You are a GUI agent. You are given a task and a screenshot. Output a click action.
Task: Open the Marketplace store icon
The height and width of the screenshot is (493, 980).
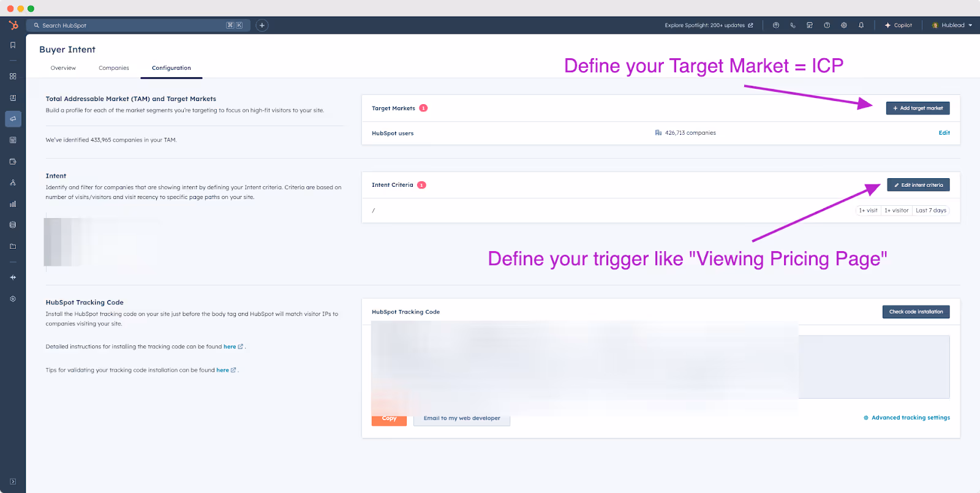pyautogui.click(x=810, y=25)
